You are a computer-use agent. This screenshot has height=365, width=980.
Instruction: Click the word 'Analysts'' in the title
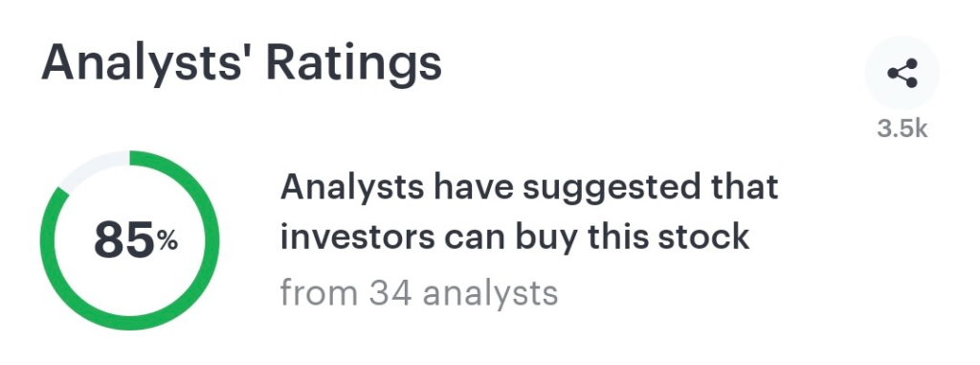[146, 64]
